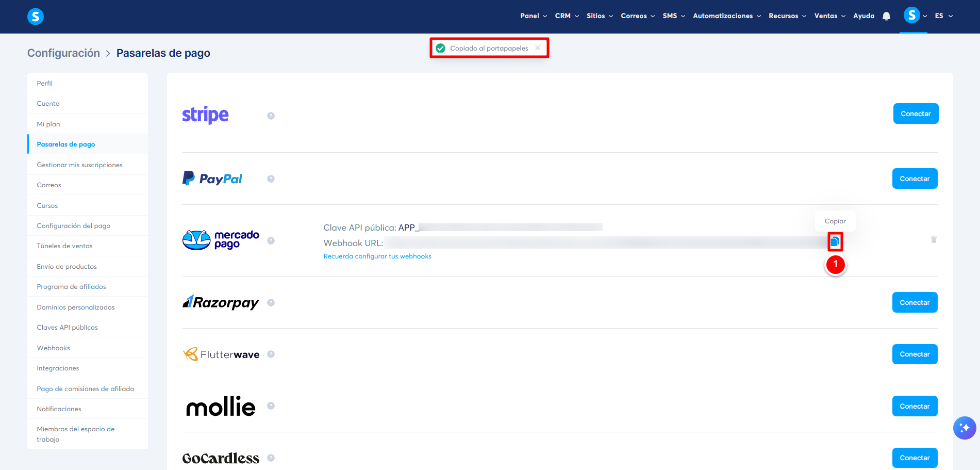Click the PayPal logo
980x470 pixels.
[x=212, y=179]
